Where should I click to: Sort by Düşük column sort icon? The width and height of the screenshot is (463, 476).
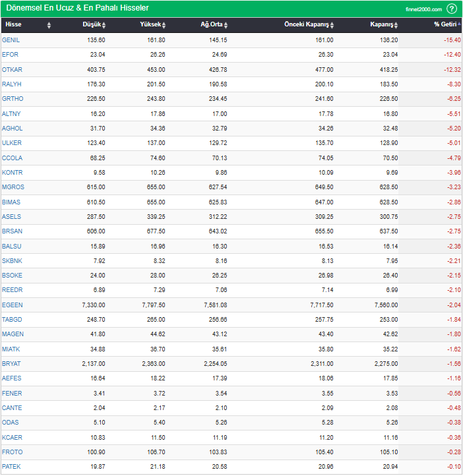coord(104,25)
